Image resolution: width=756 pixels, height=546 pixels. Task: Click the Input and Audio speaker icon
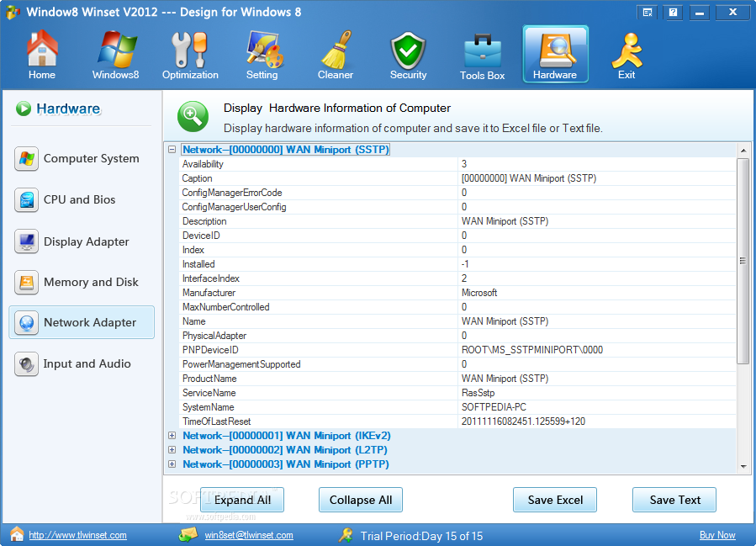coord(27,363)
